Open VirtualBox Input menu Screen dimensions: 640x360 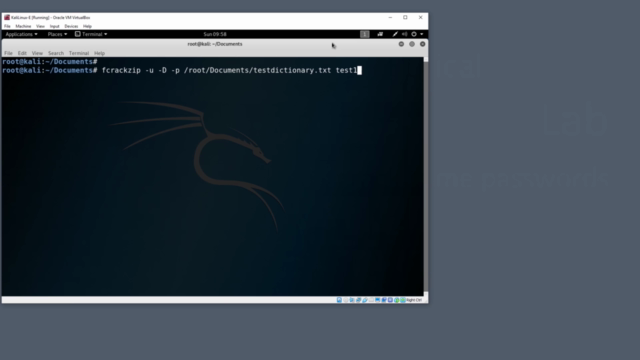54,26
